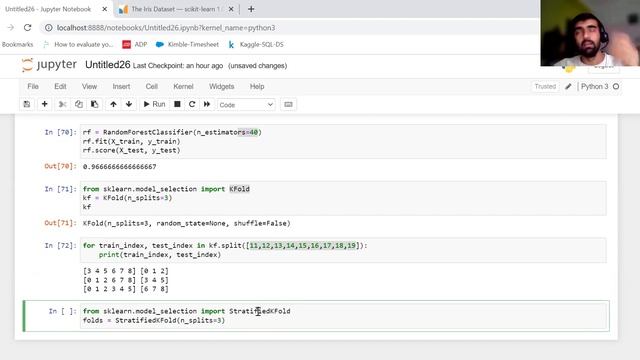Image resolution: width=640 pixels, height=360 pixels.
Task: Open the Insert menu
Action: [121, 87]
